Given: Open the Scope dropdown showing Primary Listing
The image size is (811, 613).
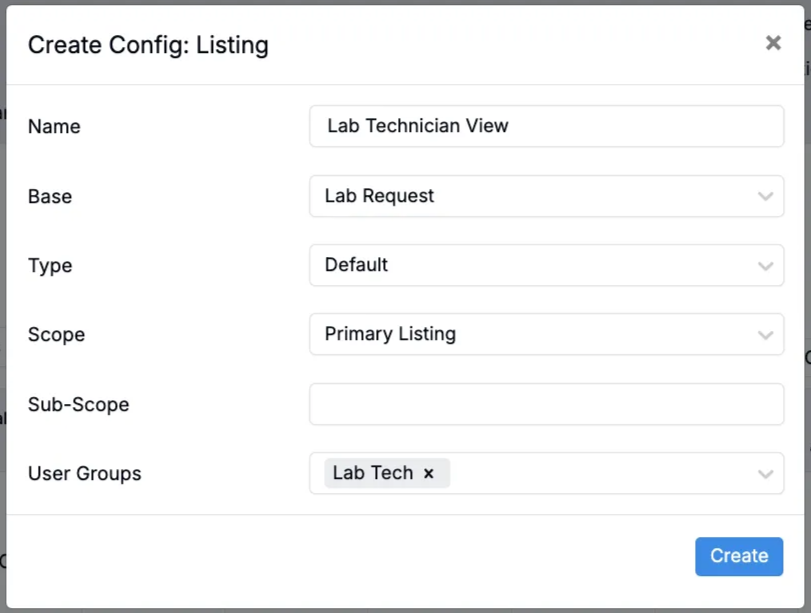Looking at the screenshot, I should (530, 335).
